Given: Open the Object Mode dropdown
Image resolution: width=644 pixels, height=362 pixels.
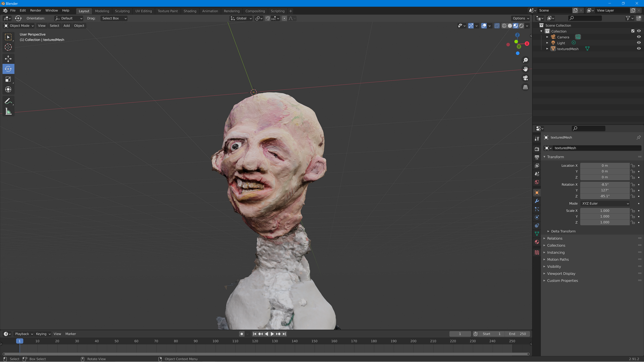Looking at the screenshot, I should (x=19, y=26).
